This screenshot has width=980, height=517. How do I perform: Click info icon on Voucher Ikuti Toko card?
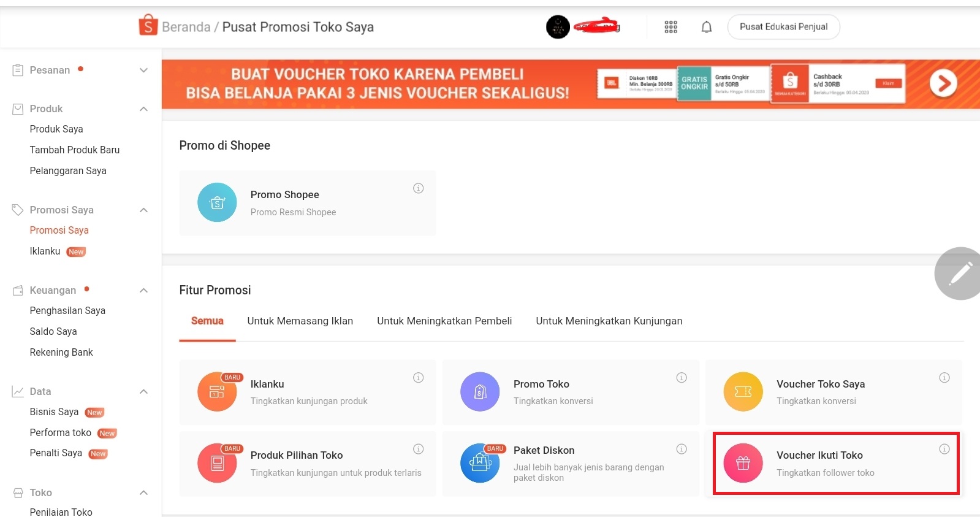coord(944,449)
